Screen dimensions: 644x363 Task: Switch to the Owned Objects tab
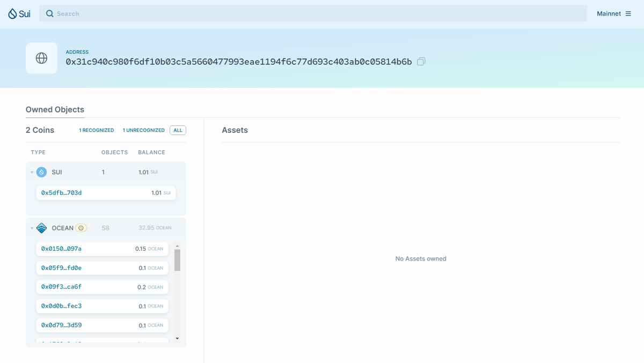[55, 109]
